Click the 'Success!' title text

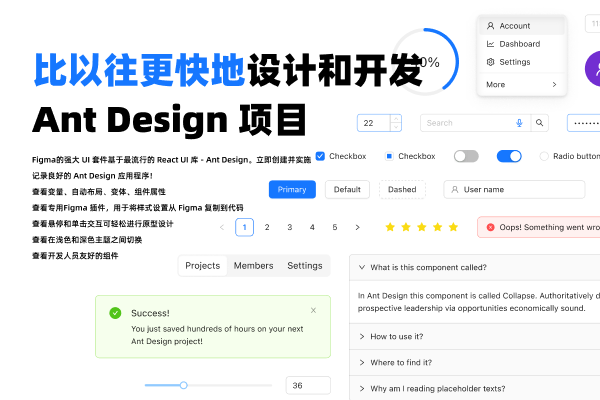(150, 313)
